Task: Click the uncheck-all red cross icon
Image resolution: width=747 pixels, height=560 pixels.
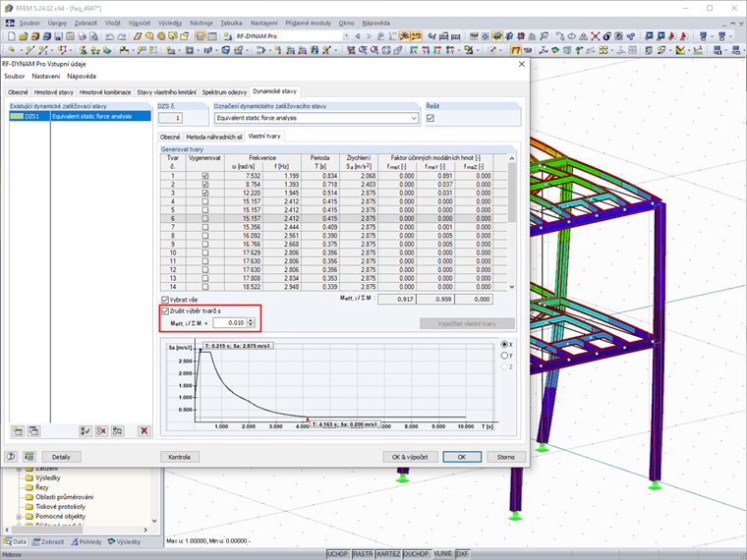Action: click(101, 431)
